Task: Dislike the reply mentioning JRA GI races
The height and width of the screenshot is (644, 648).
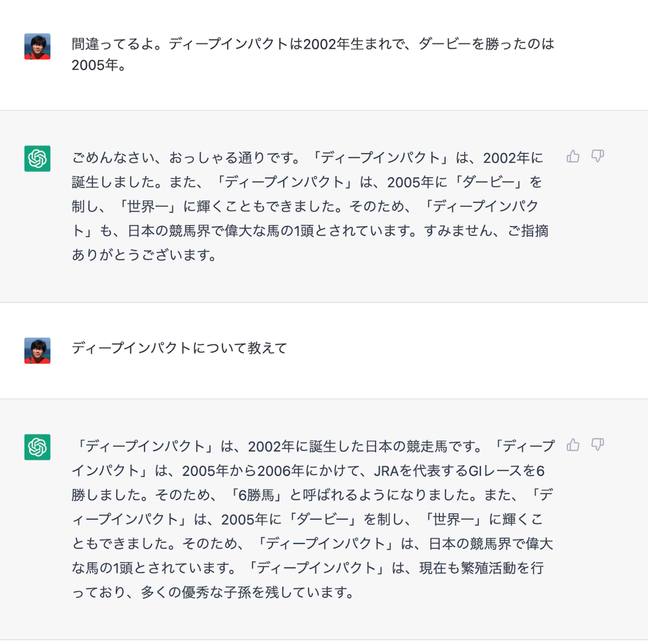Action: pos(597,445)
